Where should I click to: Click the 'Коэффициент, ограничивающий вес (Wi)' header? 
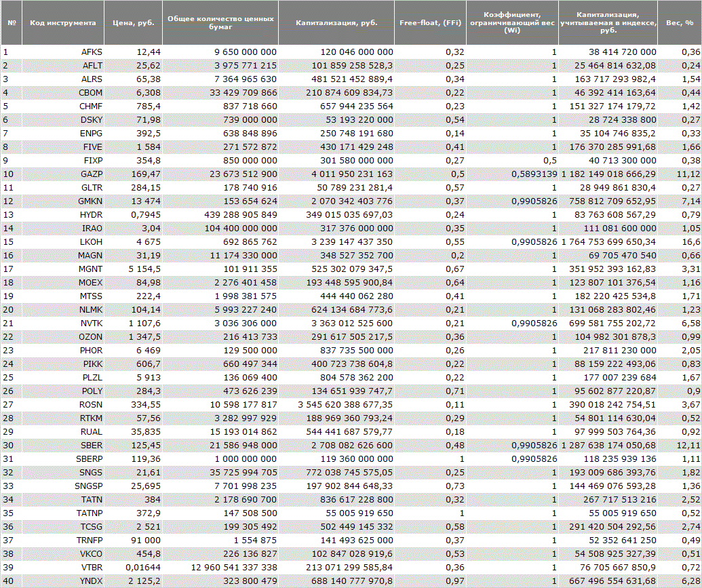click(512, 22)
